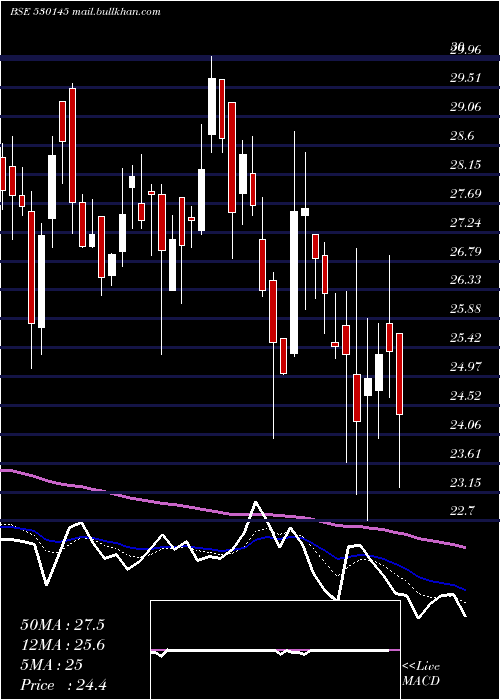500x700 pixels.
Task: Click the last red candlestick on the chart
Action: 400,374
